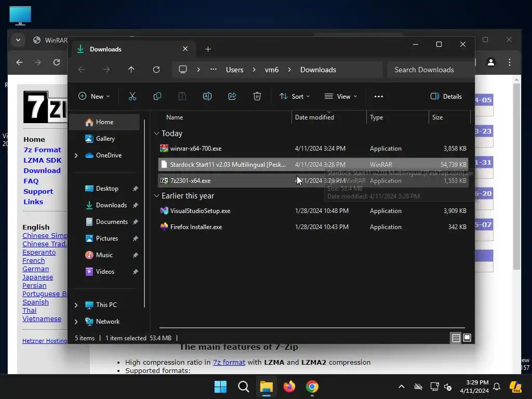This screenshot has width=532, height=399.
Task: Sort by Date modified column header
Action: tap(328, 117)
